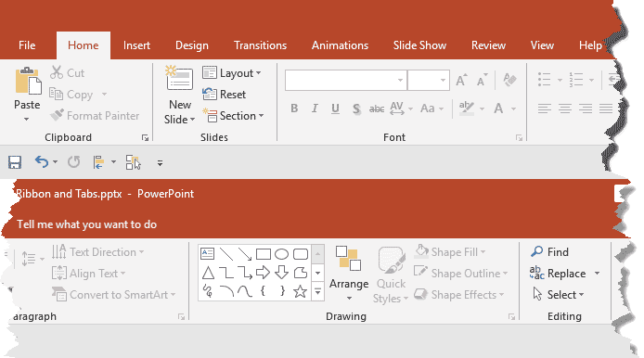
Task: Click the Tell me what you want field
Action: click(x=86, y=224)
